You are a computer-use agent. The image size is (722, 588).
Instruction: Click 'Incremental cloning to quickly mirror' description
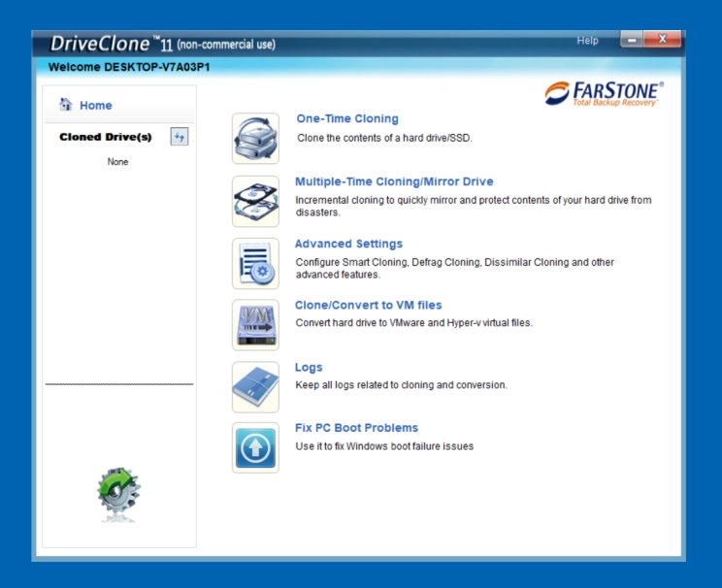point(474,206)
